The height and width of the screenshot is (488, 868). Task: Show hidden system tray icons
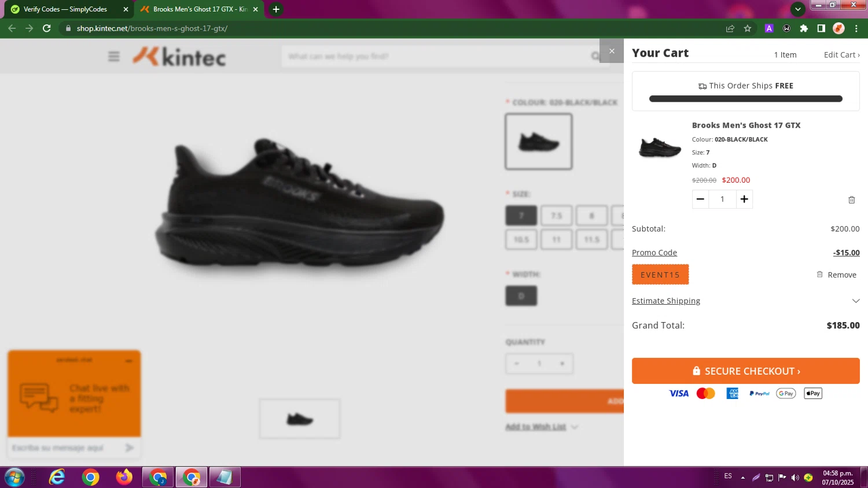click(x=743, y=478)
